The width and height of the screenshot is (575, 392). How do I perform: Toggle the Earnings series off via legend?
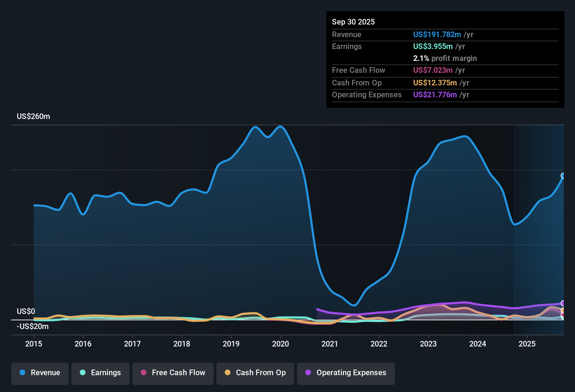(x=101, y=373)
